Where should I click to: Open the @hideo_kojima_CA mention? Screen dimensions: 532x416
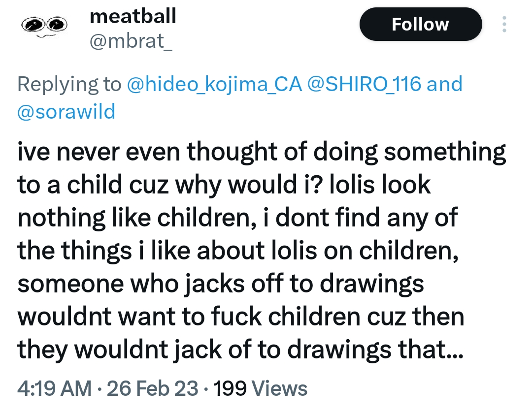(214, 84)
